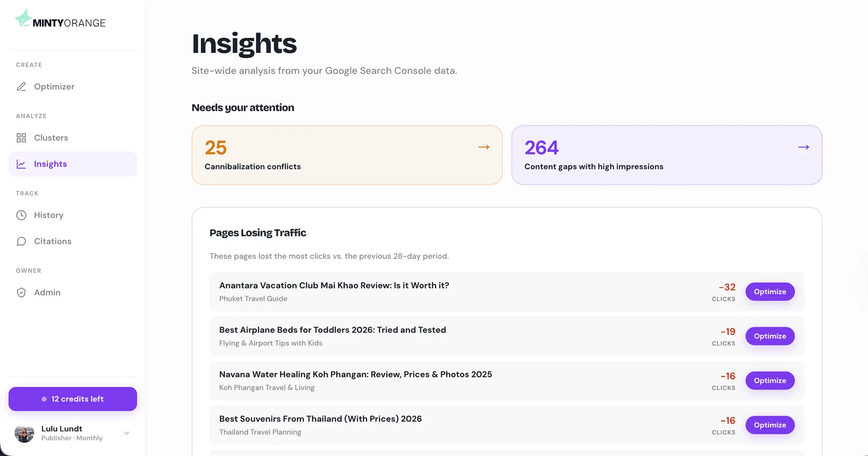Click the Pages Losing Traffic heading

[x=258, y=233]
